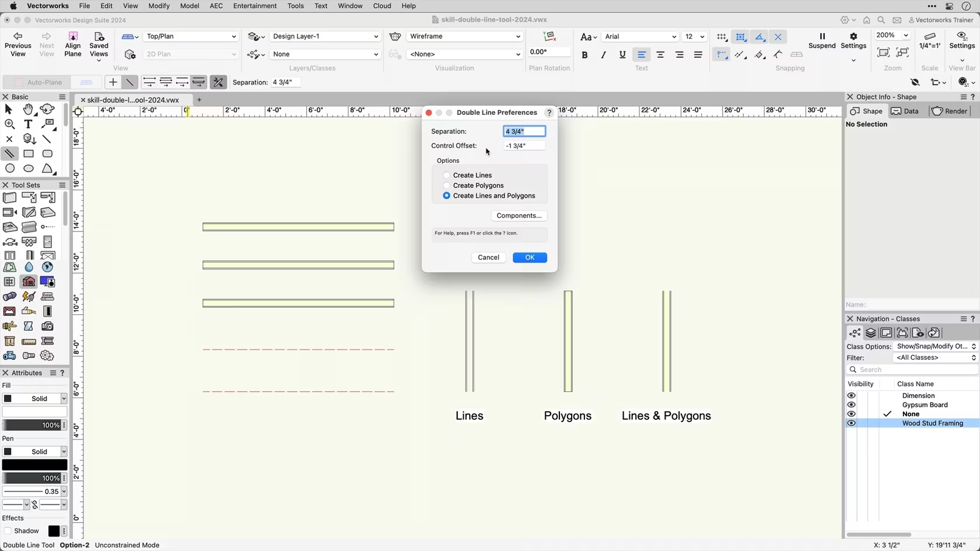Select Create Polygons radio option
Viewport: 980px width, 551px height.
click(x=447, y=185)
